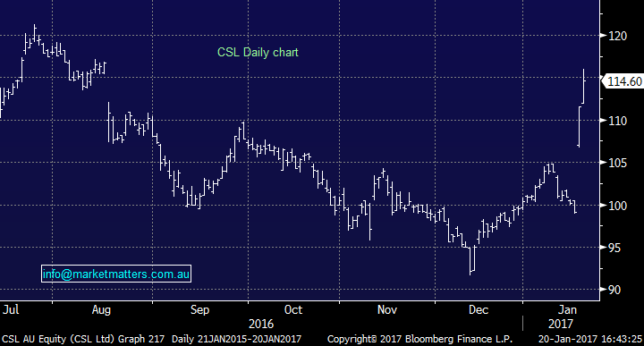This screenshot has width=644, height=346.
Task: Click the info@marketmatters.com.au email box
Action: click(116, 274)
